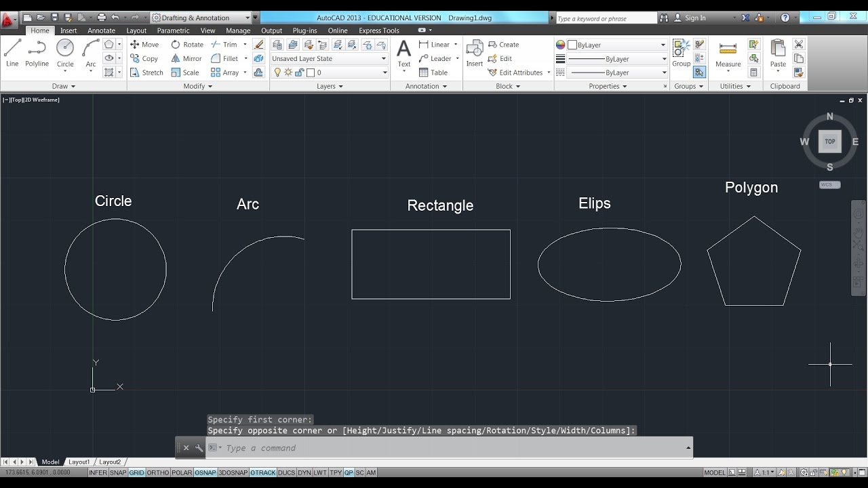Click the Mirror tool
The height and width of the screenshot is (488, 868).
pos(186,59)
